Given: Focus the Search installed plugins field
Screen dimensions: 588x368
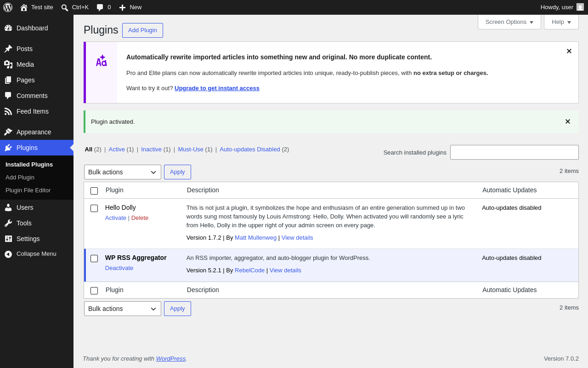Looking at the screenshot, I should (514, 152).
